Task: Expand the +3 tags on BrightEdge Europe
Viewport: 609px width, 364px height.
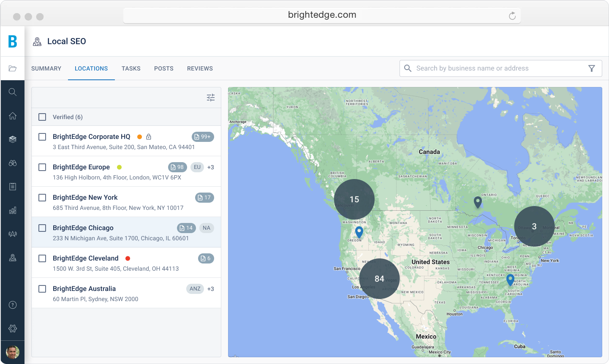Action: tap(210, 167)
